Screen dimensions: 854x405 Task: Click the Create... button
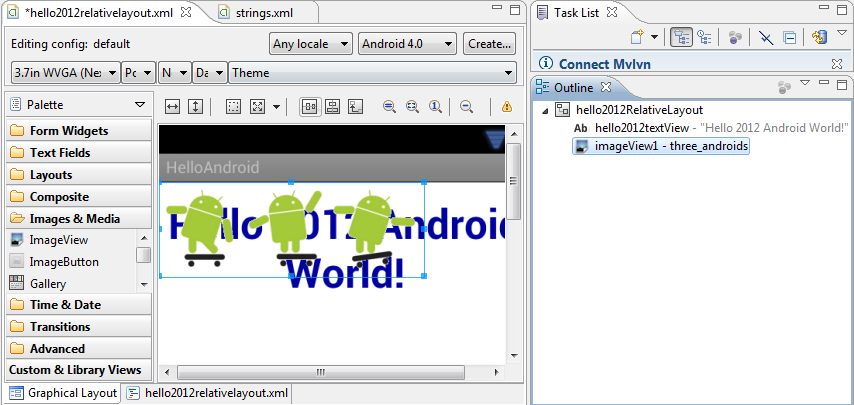tap(489, 44)
